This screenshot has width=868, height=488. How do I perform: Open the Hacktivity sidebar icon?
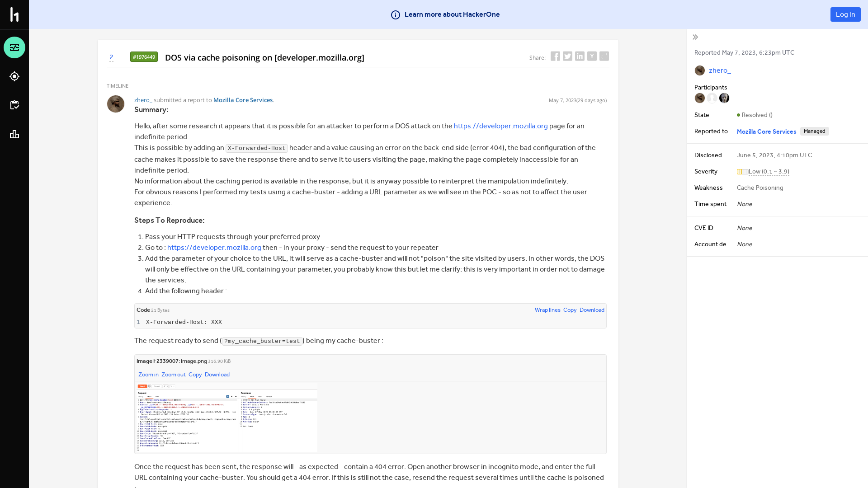click(14, 47)
